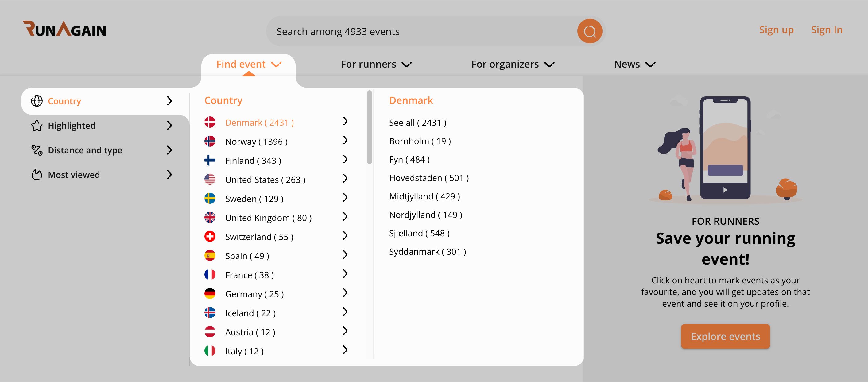
Task: Open See all ( 2431 ) Denmark events
Action: (417, 123)
